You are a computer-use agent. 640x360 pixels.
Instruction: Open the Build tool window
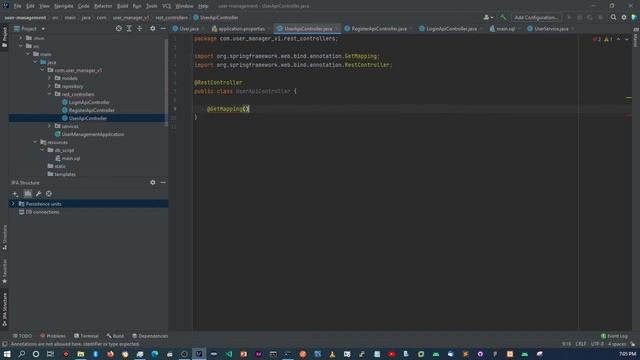point(115,336)
